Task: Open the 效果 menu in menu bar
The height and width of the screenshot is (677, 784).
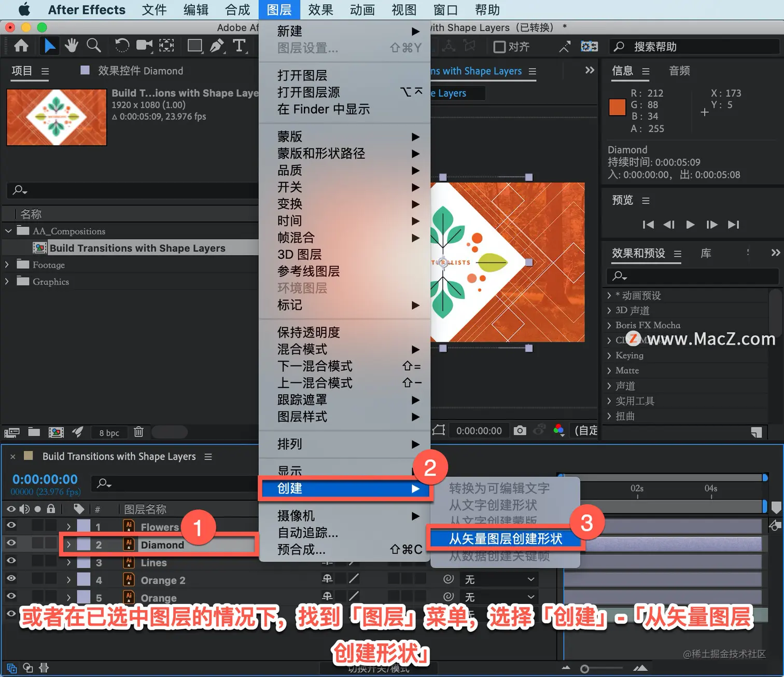Action: pos(320,10)
